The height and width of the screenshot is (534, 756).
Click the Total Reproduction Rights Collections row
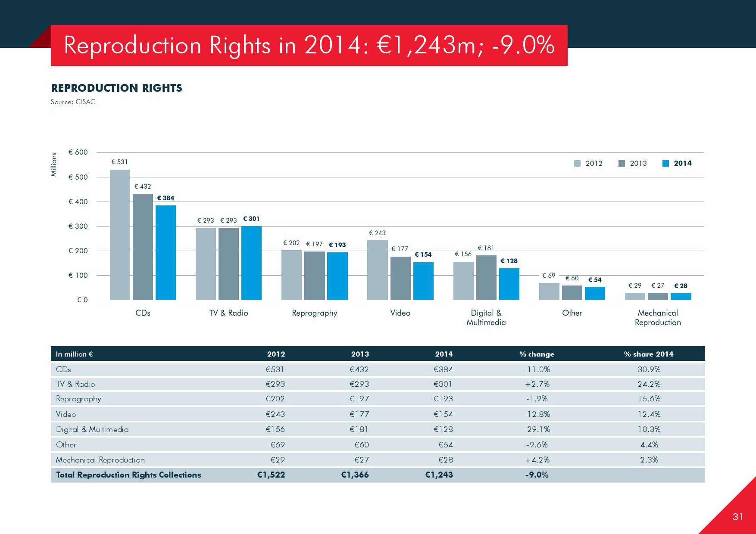[128, 475]
